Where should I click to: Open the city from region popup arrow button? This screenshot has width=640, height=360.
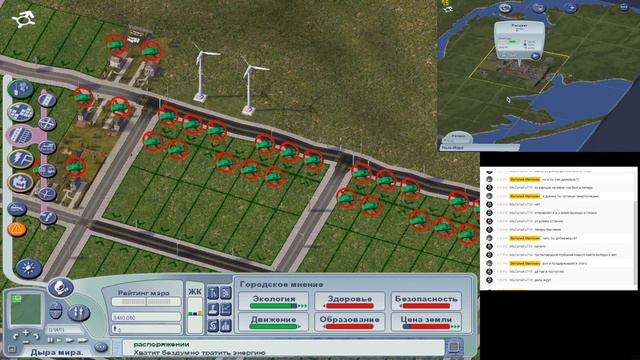click(x=535, y=56)
